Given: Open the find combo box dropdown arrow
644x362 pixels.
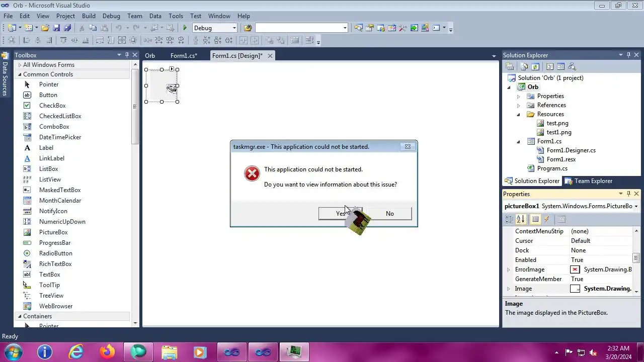Looking at the screenshot, I should pos(345,28).
